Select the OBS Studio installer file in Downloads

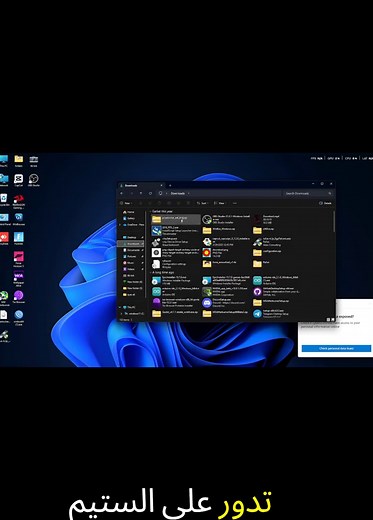[227, 219]
